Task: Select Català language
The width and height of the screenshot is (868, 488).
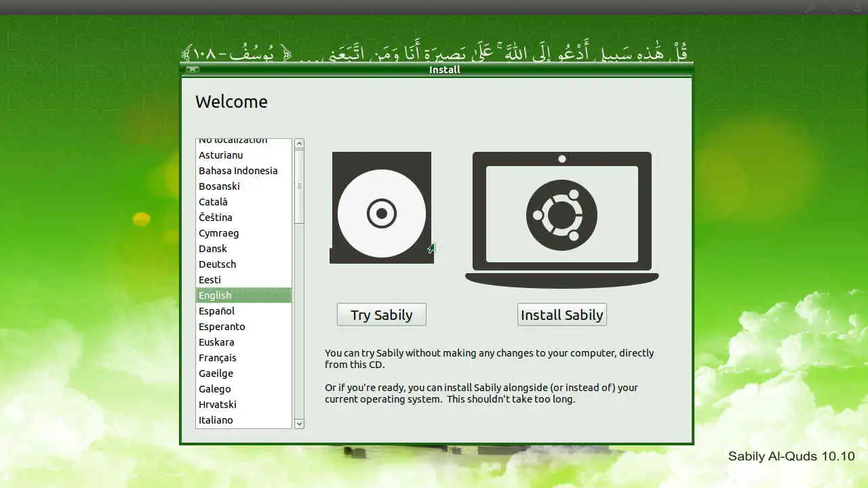Action: coord(244,202)
